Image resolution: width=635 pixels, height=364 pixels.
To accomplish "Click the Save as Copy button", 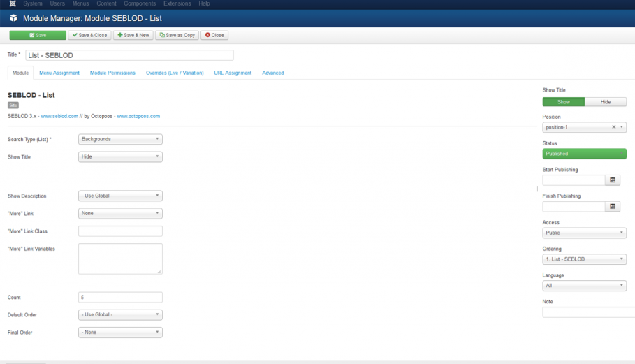I will (x=177, y=35).
